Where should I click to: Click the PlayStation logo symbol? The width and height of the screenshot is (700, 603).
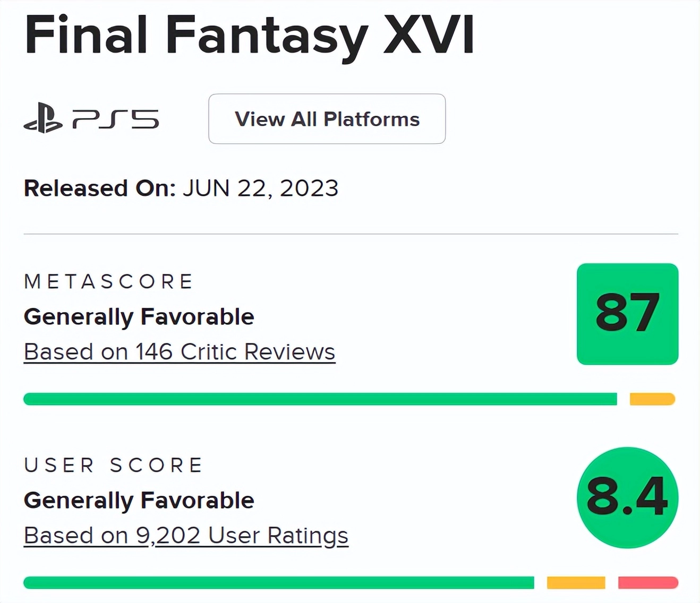click(43, 118)
